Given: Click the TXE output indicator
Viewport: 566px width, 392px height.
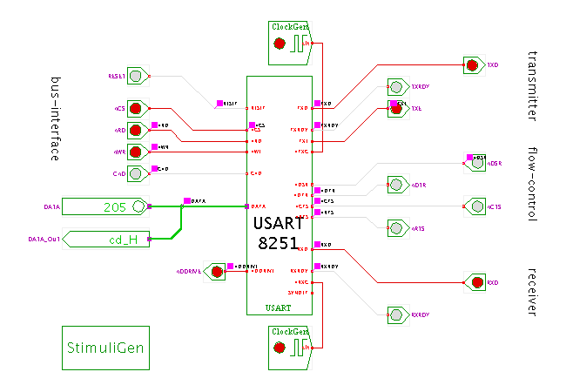Looking at the screenshot, I should [x=399, y=109].
